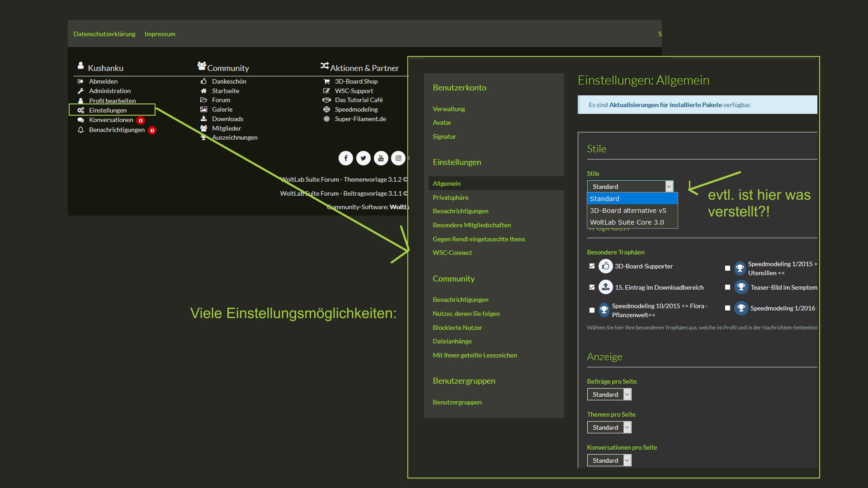The image size is (868, 488).
Task: Open the Instagram social icon
Action: pos(398,158)
